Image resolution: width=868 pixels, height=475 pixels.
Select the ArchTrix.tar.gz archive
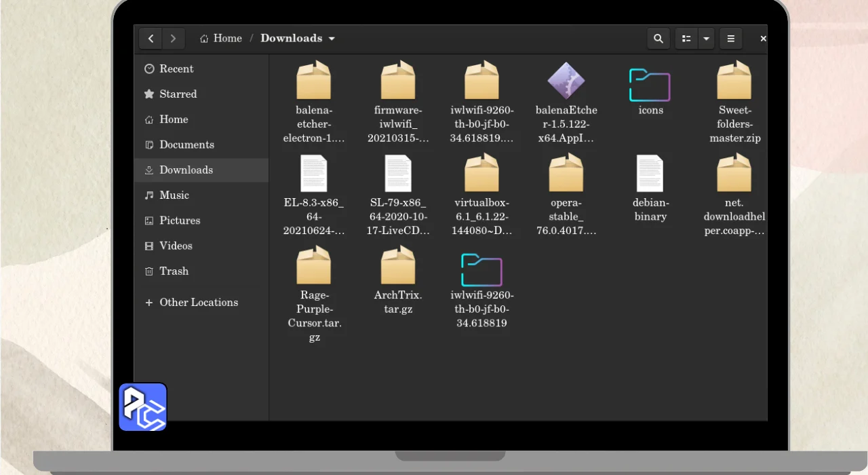pyautogui.click(x=398, y=266)
